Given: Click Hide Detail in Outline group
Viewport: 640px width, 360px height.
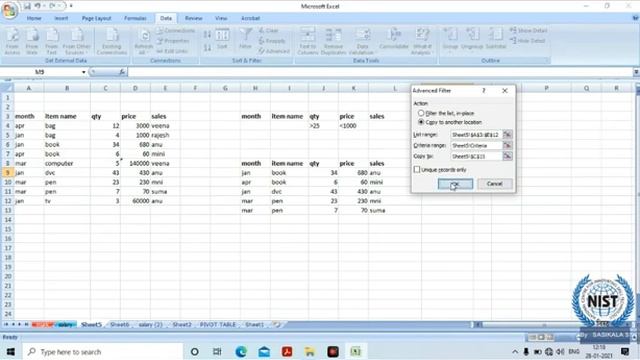Looking at the screenshot, I should 527,41.
